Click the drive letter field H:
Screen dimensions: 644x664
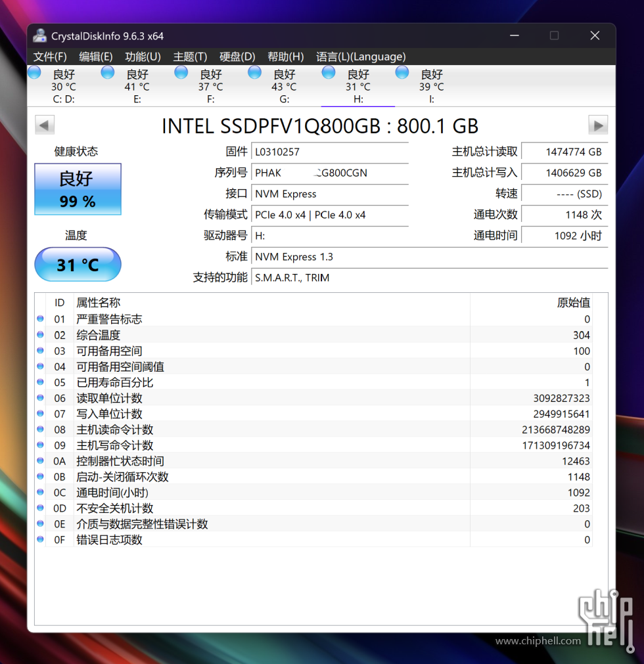(x=330, y=236)
